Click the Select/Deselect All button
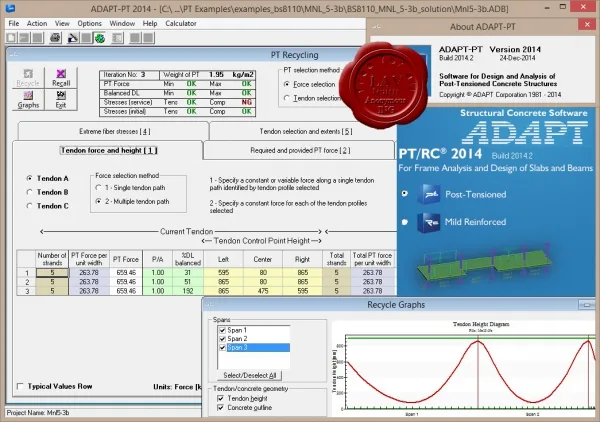600x422 pixels. coord(249,375)
